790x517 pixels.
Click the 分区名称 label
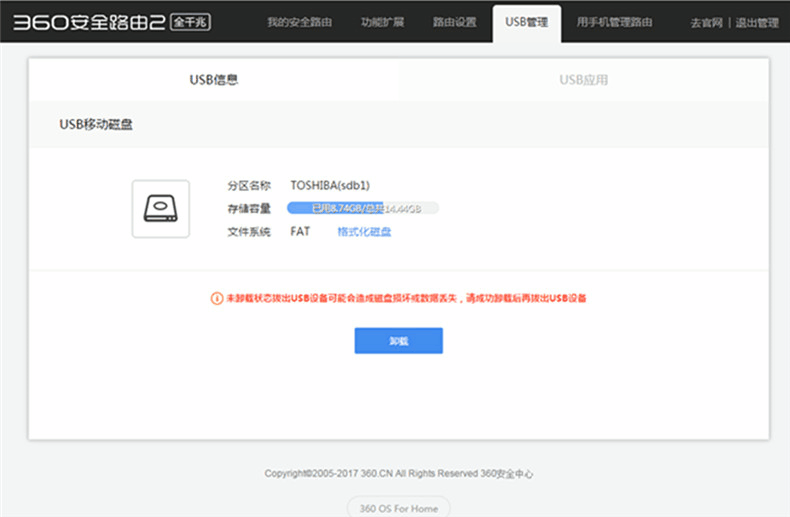point(249,185)
